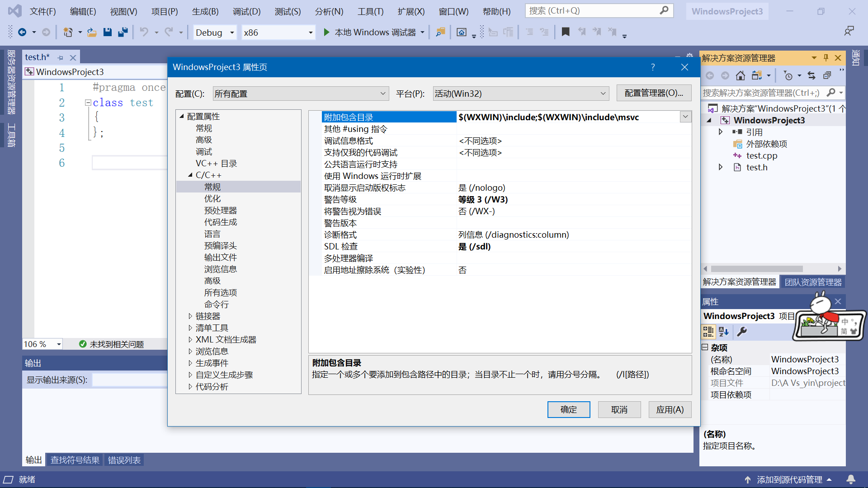Image resolution: width=868 pixels, height=488 pixels.
Task: Click the switch views icon in Solution Explorer
Action: tap(756, 75)
